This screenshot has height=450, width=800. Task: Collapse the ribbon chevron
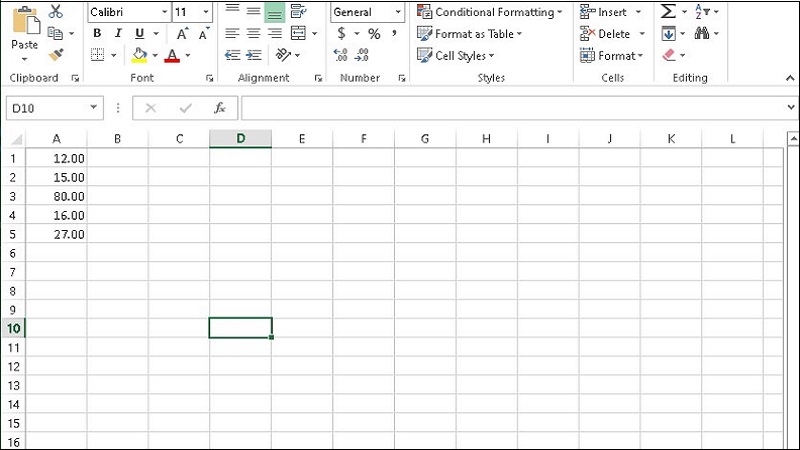(790, 78)
